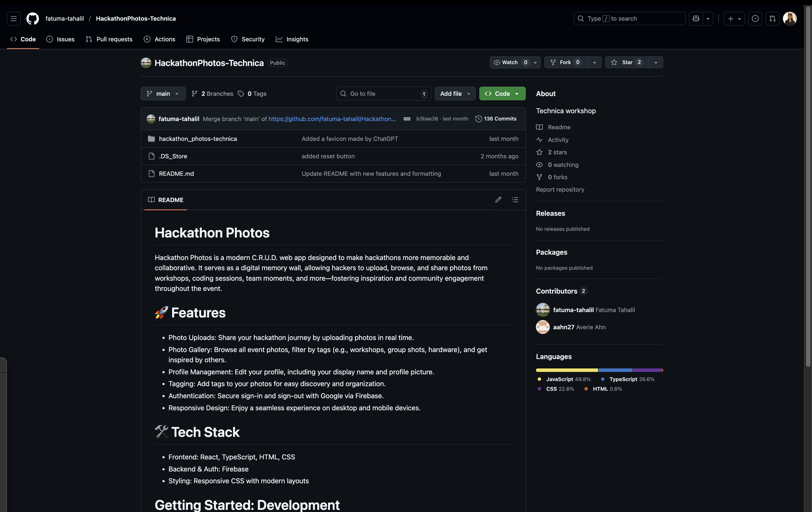This screenshot has height=512, width=812.
Task: Expand the Star lists dropdown arrow
Action: pyautogui.click(x=656, y=63)
